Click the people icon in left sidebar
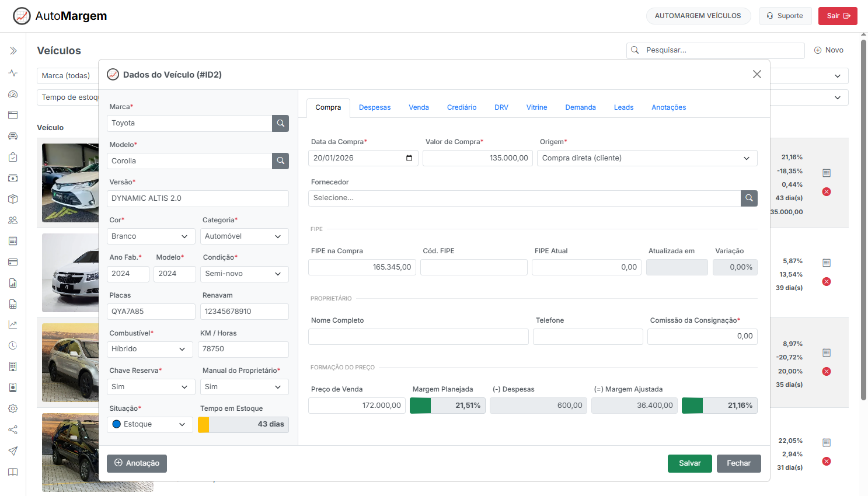Screen dimensions: 868x496 pos(13,220)
